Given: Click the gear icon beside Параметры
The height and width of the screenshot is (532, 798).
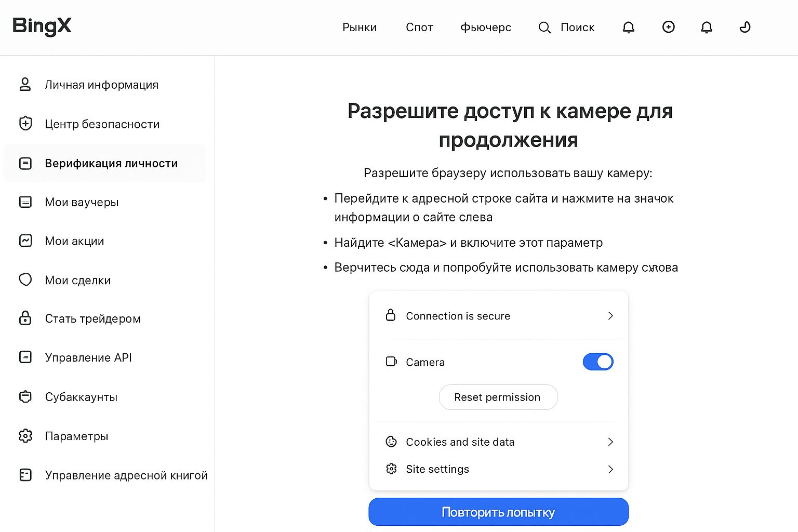Looking at the screenshot, I should (x=25, y=435).
